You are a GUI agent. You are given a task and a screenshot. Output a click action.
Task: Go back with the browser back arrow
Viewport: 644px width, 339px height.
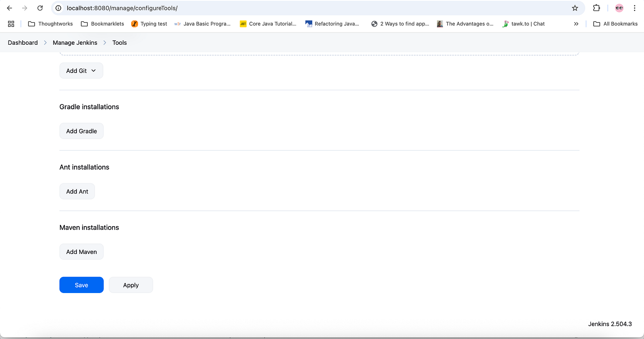10,8
